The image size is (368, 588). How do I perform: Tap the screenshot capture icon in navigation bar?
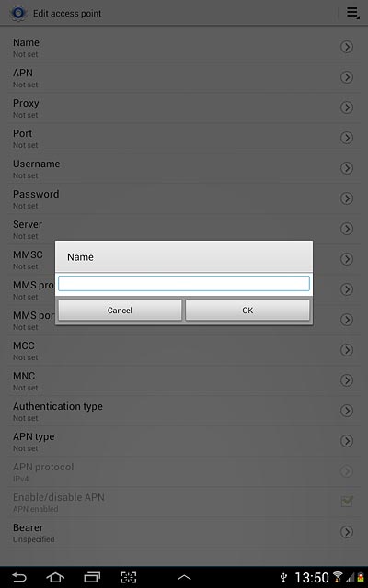(129, 577)
